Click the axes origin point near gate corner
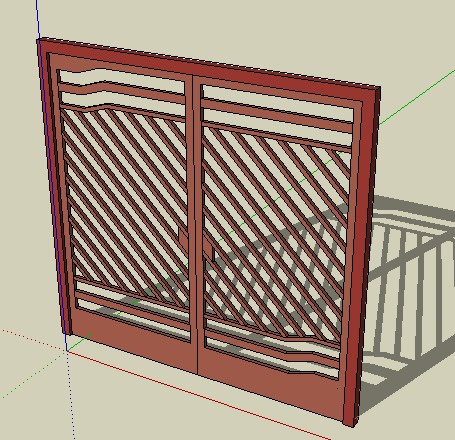Image resolution: width=455 pixels, height=440 pixels. [x=67, y=350]
